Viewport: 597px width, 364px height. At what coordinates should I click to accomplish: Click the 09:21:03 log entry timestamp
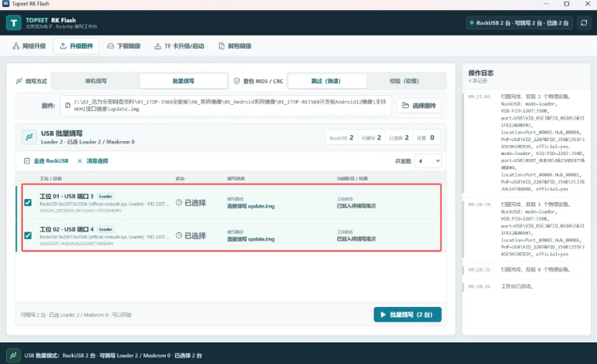click(x=479, y=96)
